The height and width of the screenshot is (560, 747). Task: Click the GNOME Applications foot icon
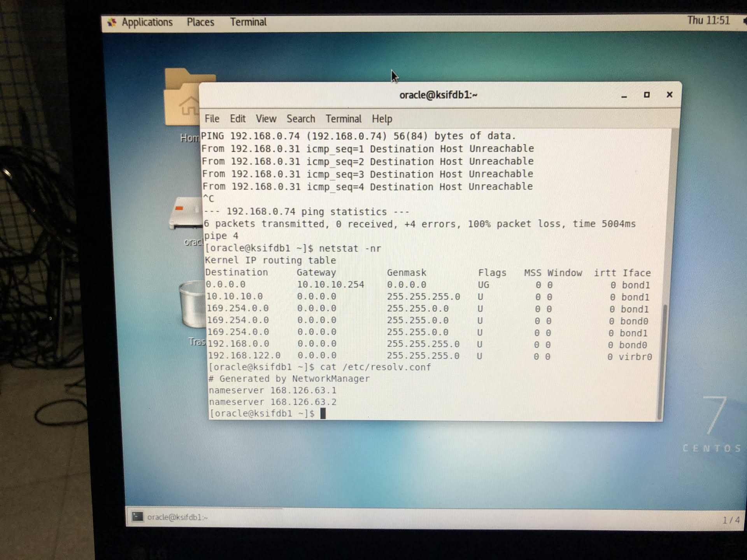[112, 22]
